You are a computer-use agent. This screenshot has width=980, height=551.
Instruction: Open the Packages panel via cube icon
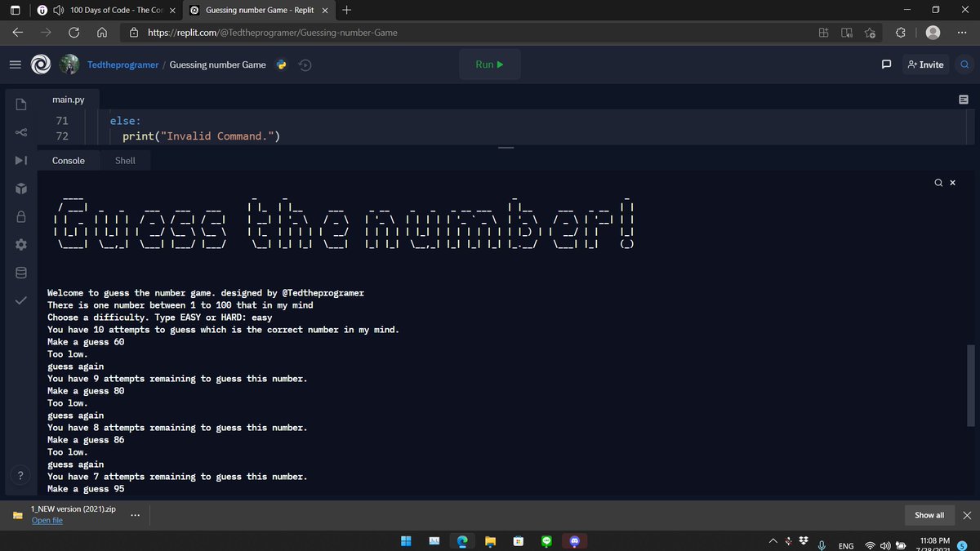point(20,188)
